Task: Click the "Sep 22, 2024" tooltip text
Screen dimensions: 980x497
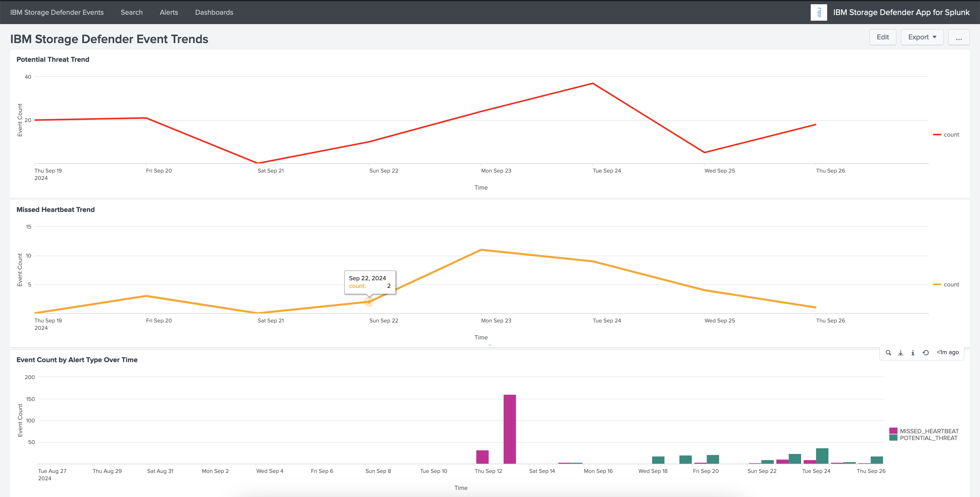Action: pos(367,278)
